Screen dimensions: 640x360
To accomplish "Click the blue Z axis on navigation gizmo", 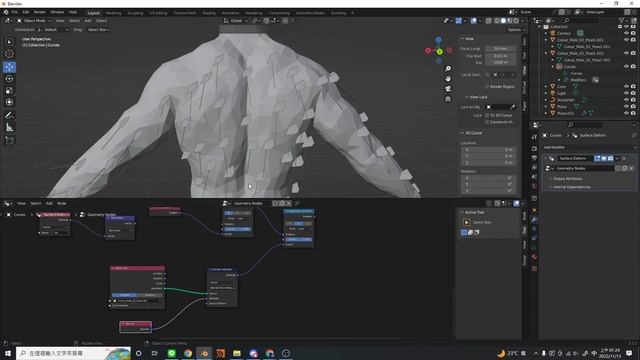I will pos(438,40).
